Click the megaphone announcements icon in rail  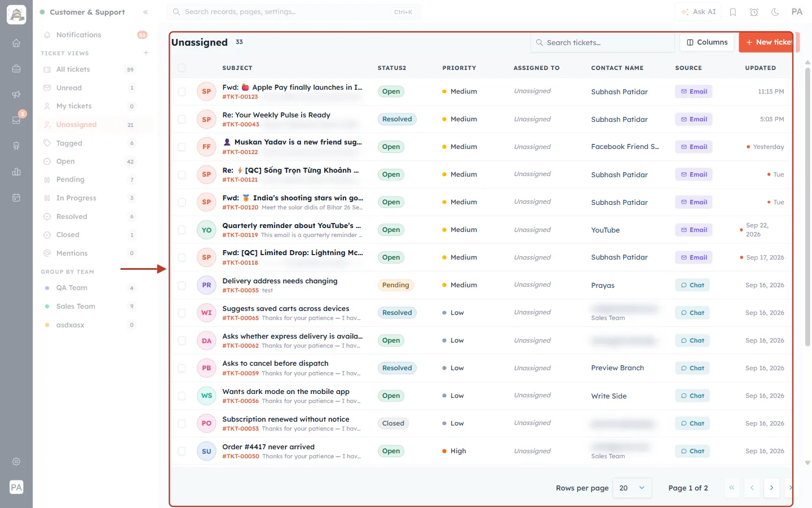pyautogui.click(x=16, y=94)
